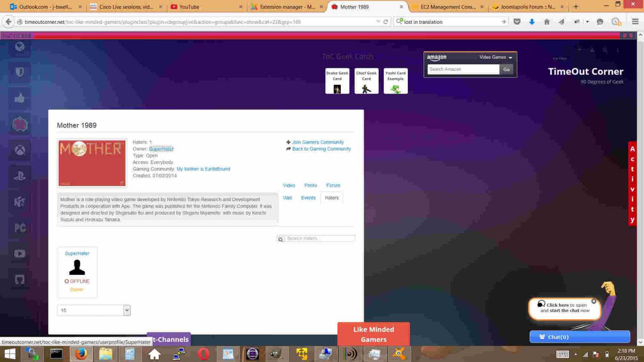
Task: Open the URL bar history dropdown
Action: coord(378,21)
